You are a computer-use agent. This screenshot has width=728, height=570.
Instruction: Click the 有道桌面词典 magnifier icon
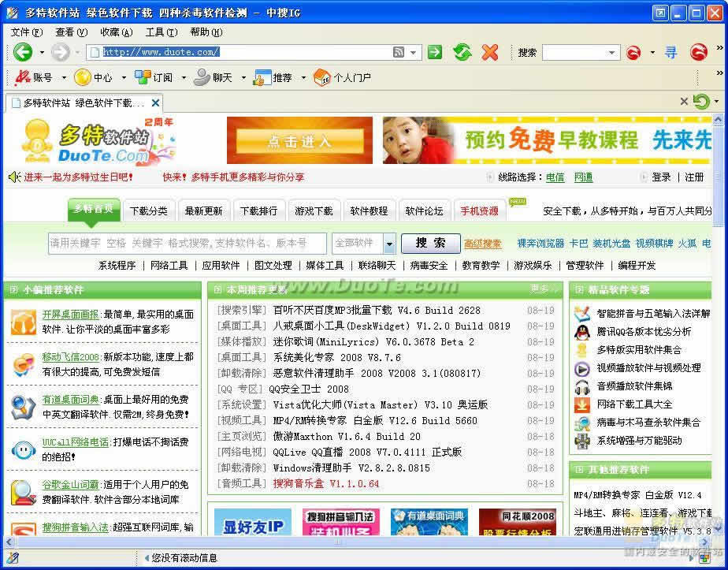pos(23,408)
